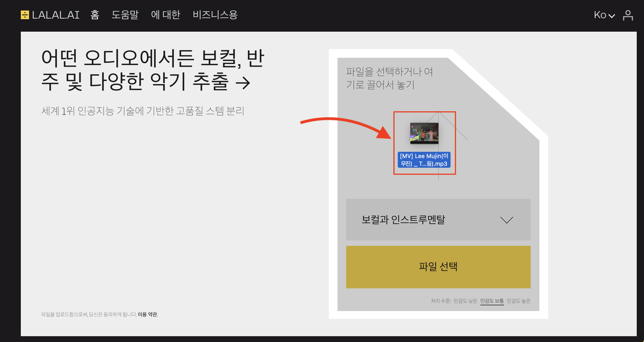Screen dimensions: 644x342
Task: Click the 파일을 선택하거나 drop zone text
Action: point(389,78)
